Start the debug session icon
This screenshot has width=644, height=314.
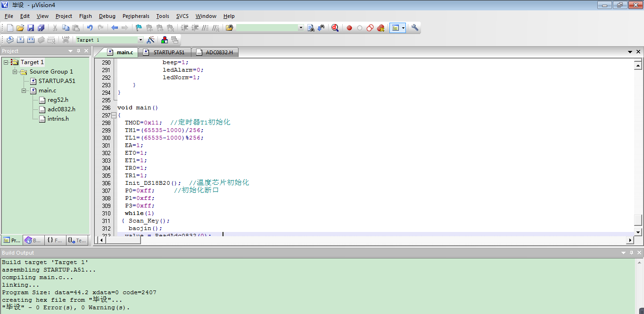click(335, 28)
